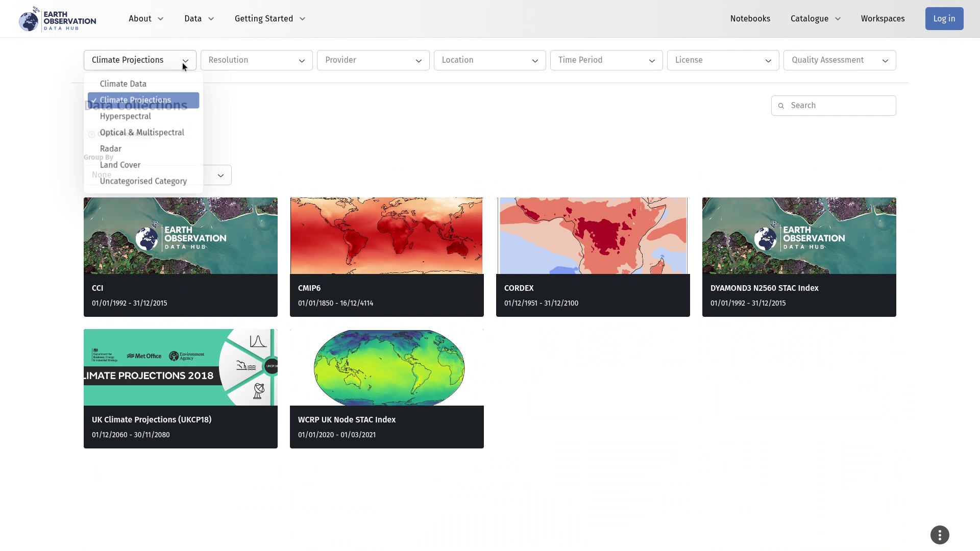Click the search magnifier icon
Screen dimensions: 980x551
pos(781,106)
